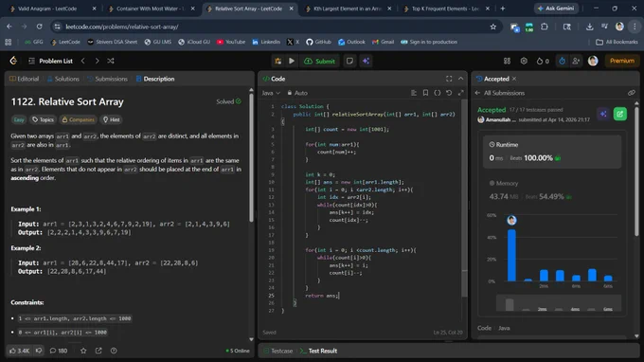Click the format code icon
Image resolution: width=644 pixels, height=362 pixels.
pyautogui.click(x=414, y=93)
